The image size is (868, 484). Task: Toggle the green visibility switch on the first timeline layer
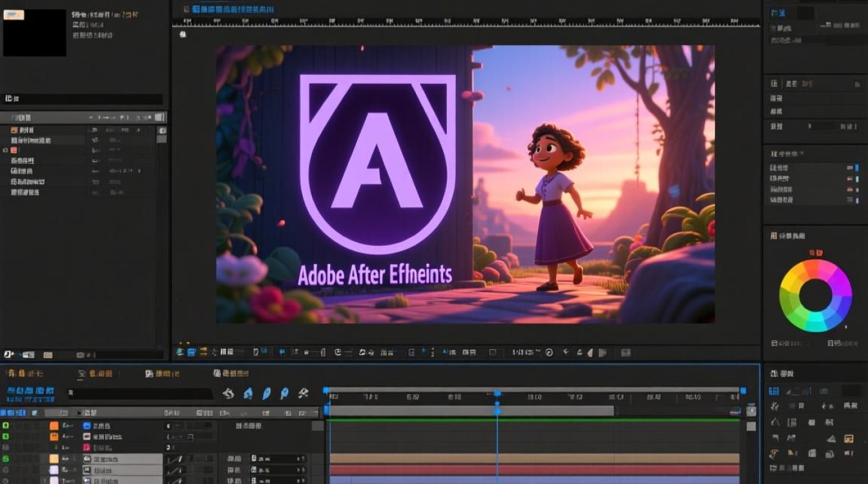[x=6, y=426]
